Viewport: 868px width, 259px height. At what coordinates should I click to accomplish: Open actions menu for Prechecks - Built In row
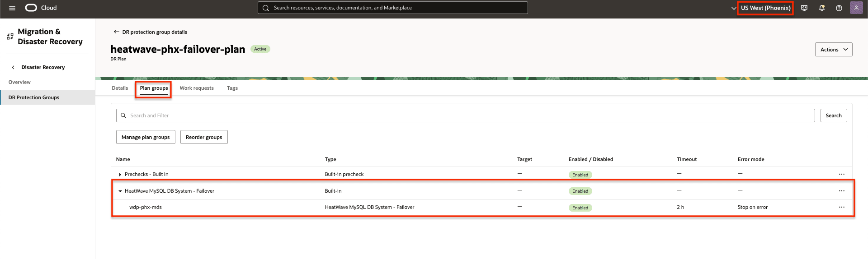click(841, 174)
